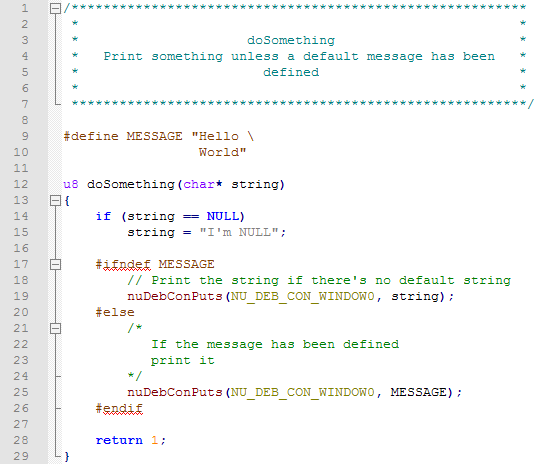The width and height of the screenshot is (541, 464).
Task: Click the comment text 'print it'
Action: point(183,361)
